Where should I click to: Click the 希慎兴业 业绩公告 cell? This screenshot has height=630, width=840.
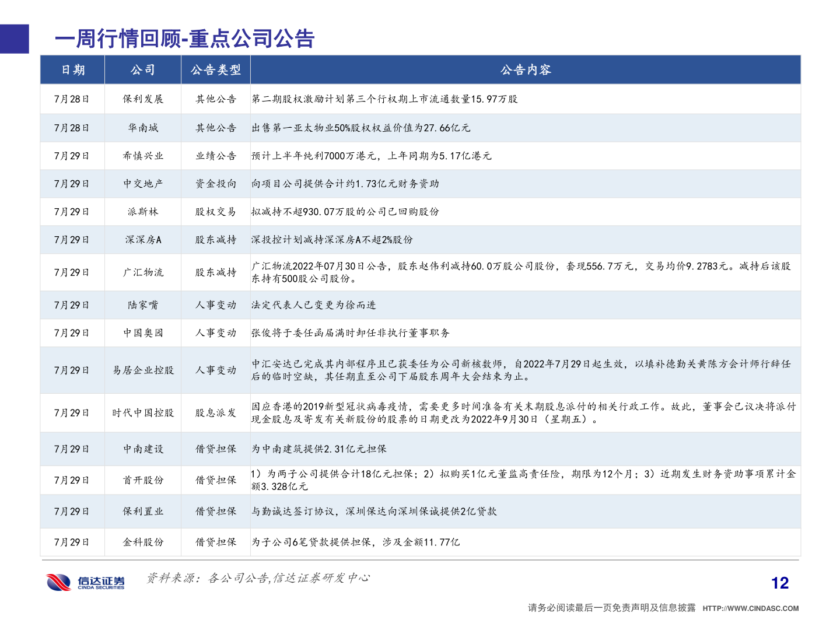coord(216,155)
